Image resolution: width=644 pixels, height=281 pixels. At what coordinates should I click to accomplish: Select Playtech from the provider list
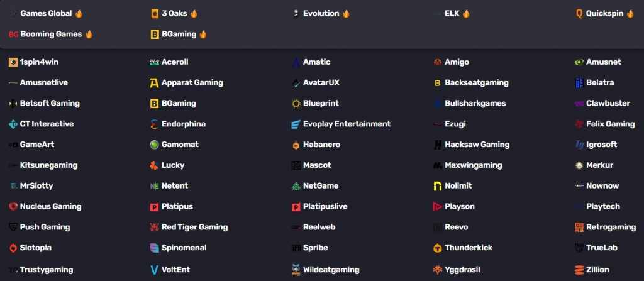click(602, 206)
